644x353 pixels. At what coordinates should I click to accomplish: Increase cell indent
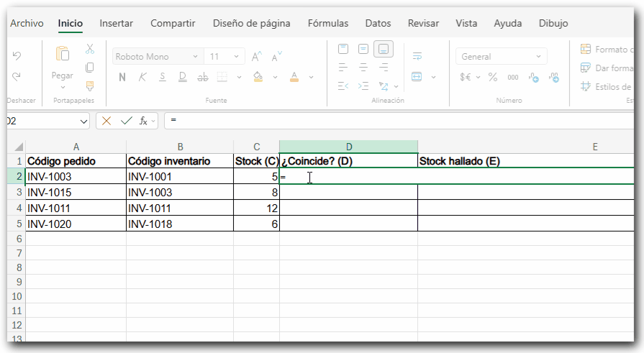point(363,86)
